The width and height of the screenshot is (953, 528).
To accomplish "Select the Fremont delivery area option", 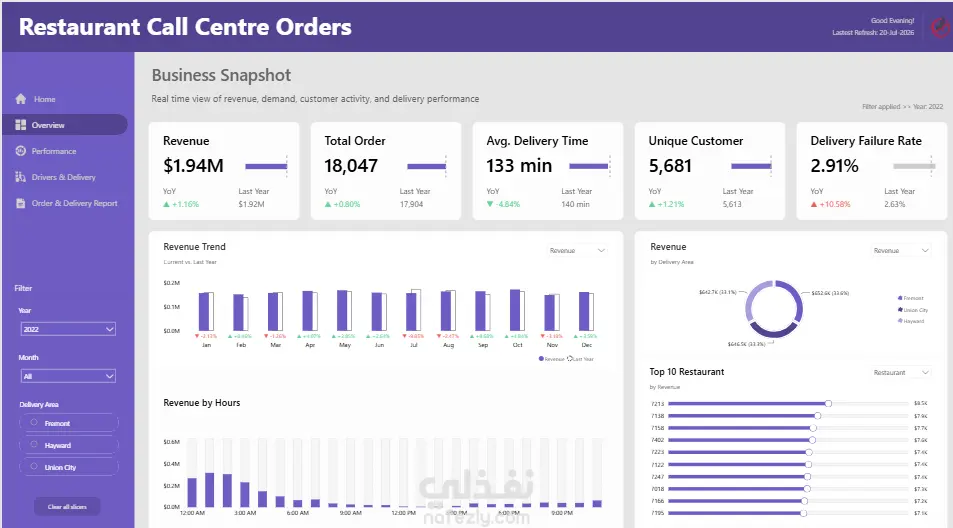I will coord(69,423).
